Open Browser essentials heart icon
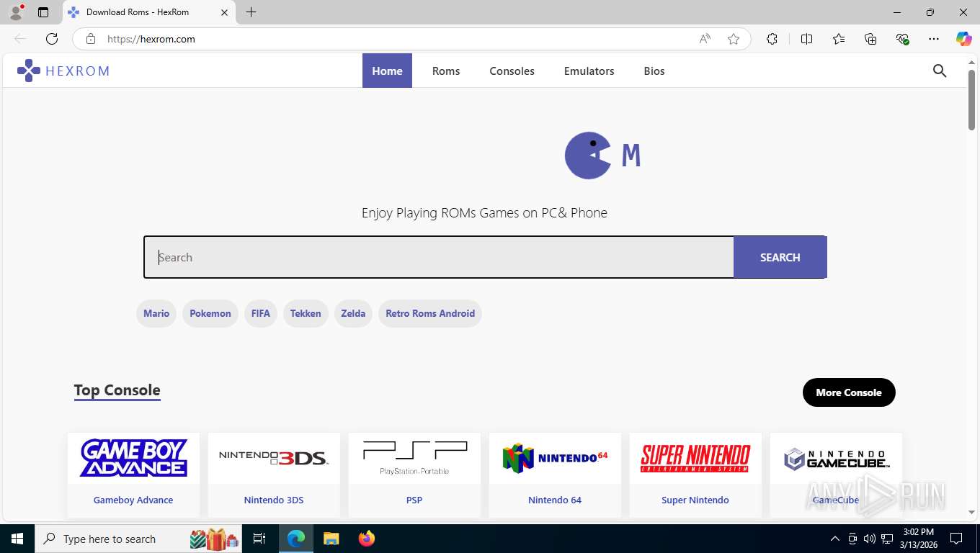The width and height of the screenshot is (980, 553). click(x=902, y=39)
